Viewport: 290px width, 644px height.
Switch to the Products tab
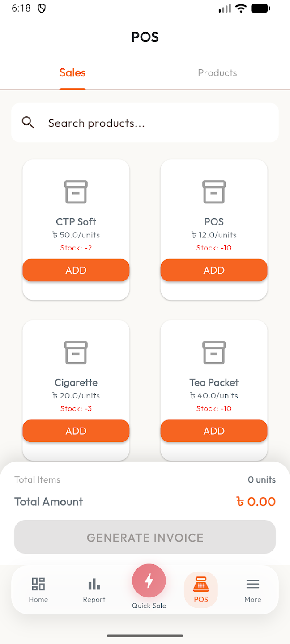coord(217,73)
